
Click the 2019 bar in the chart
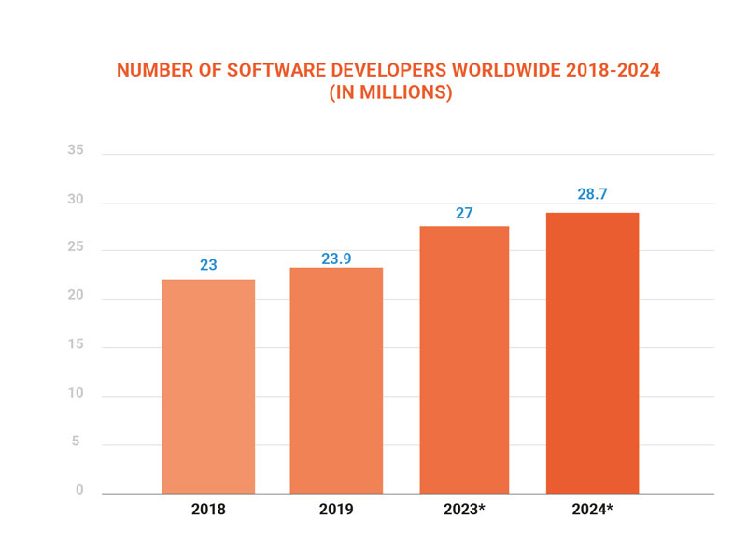(336, 381)
